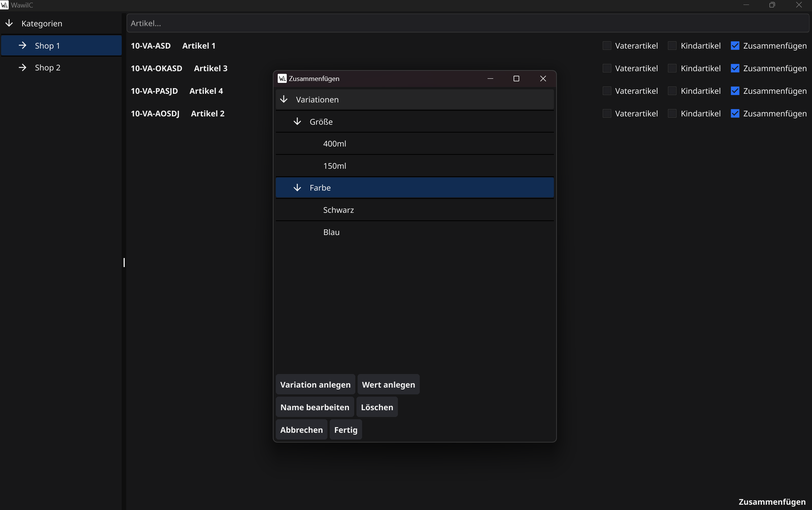Viewport: 812px width, 510px height.
Task: Collapse the Farbe variation arrow
Action: (x=297, y=188)
